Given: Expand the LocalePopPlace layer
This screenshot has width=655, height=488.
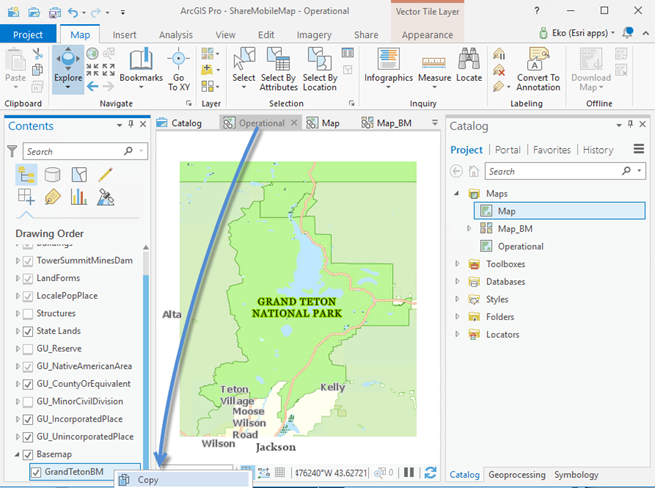Looking at the screenshot, I should click(x=17, y=296).
